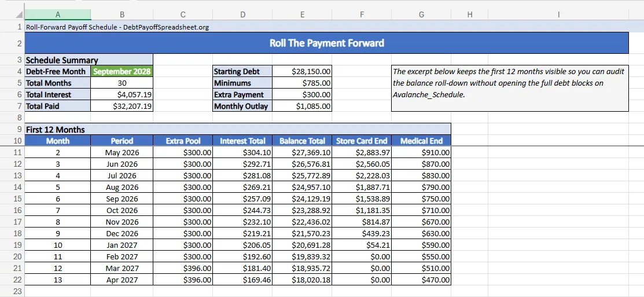Click cell 'Roll-Forward Payoff Schedule - DebtPayoffSpreadsheet.org'
Screen dimensions: 644x297
click(117, 27)
